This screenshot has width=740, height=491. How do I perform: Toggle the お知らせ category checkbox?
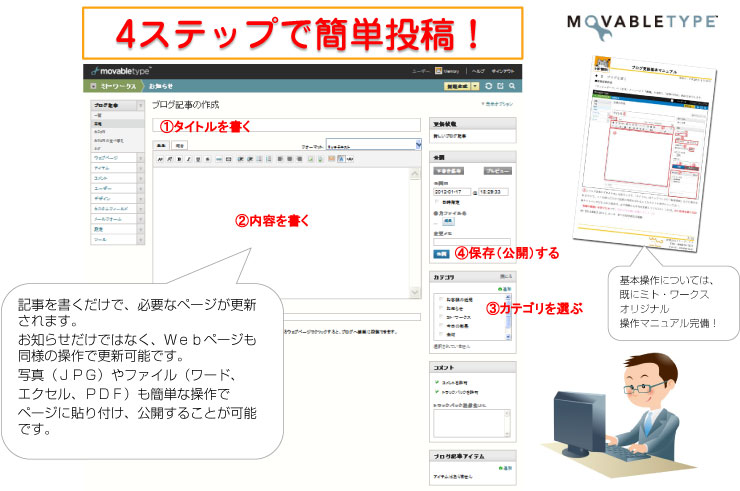pyautogui.click(x=441, y=308)
